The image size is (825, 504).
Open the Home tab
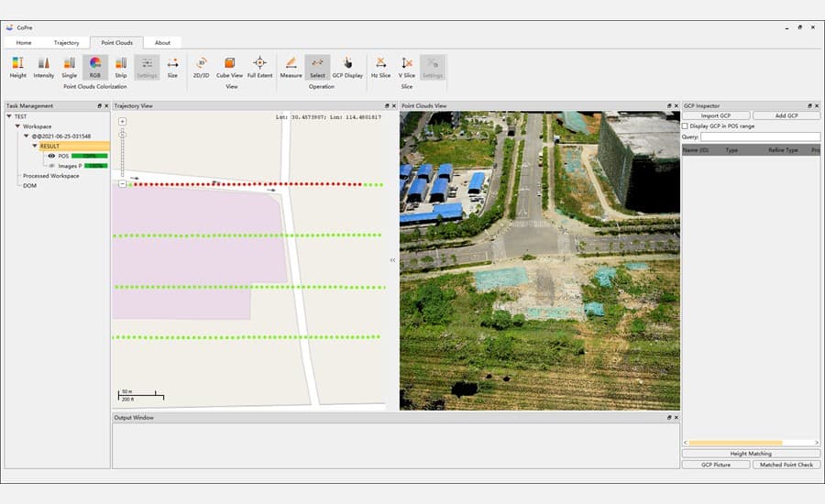point(24,42)
